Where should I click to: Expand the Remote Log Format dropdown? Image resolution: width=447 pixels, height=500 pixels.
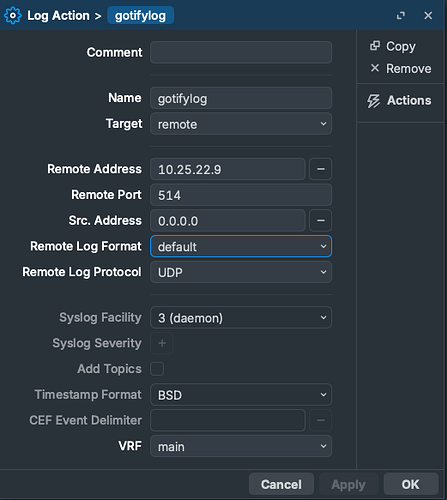coord(241,246)
